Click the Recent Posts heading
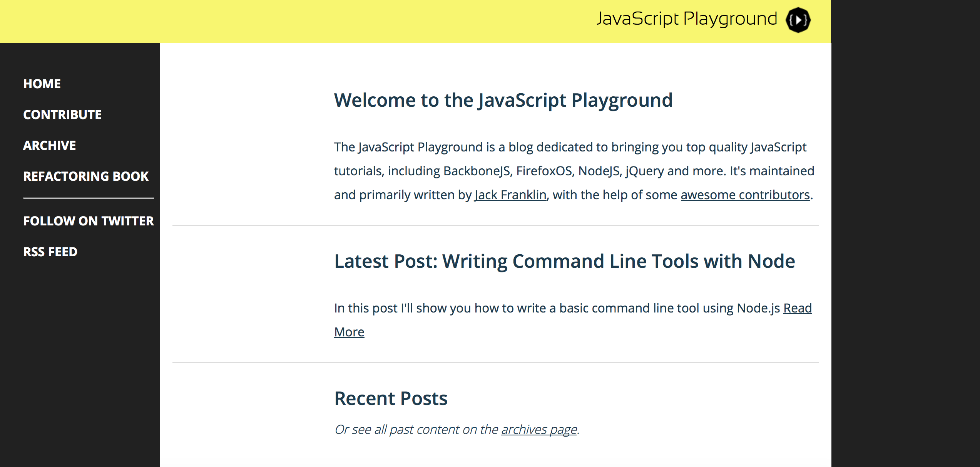980x467 pixels. [391, 398]
